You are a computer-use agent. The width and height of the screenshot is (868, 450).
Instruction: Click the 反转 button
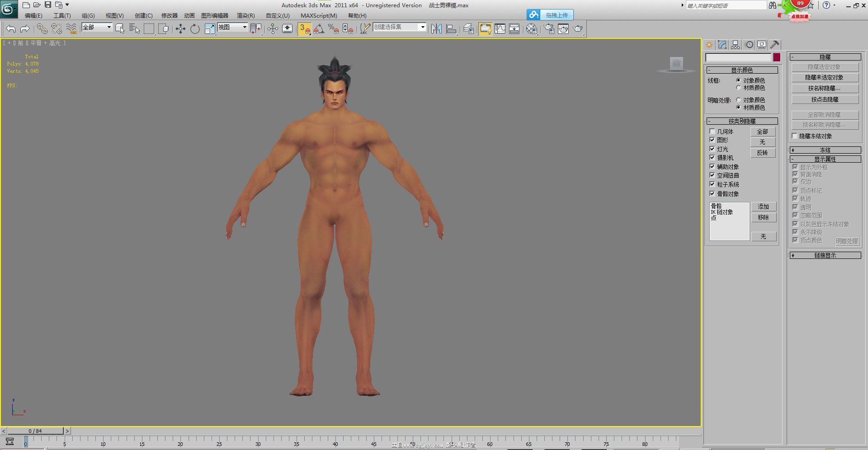[x=763, y=153]
